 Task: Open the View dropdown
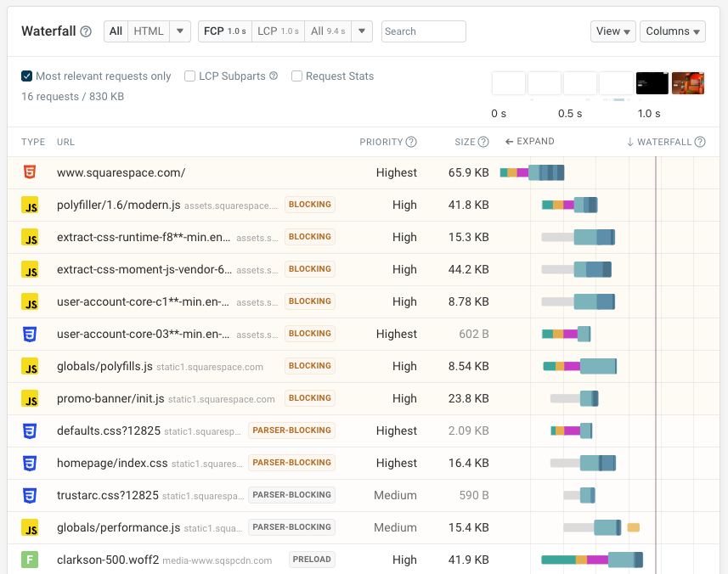click(x=612, y=31)
